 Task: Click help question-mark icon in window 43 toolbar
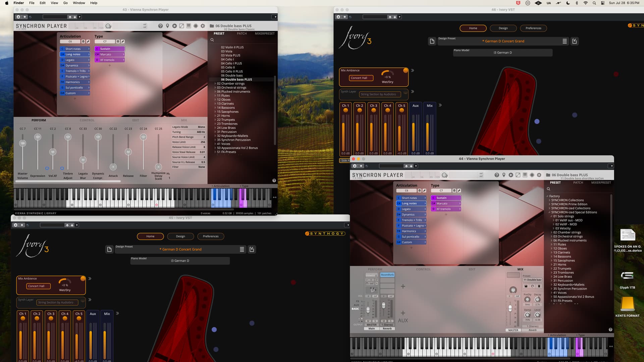coord(160,26)
